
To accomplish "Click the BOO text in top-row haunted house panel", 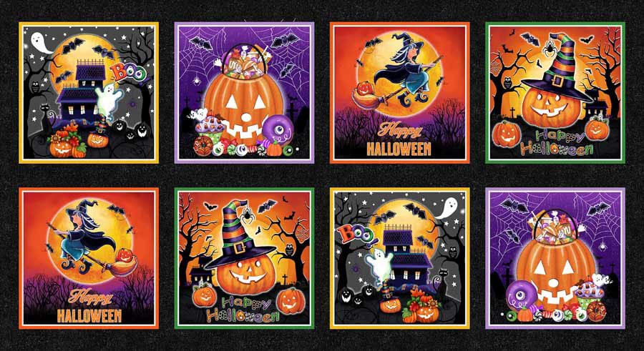I will pos(129,71).
